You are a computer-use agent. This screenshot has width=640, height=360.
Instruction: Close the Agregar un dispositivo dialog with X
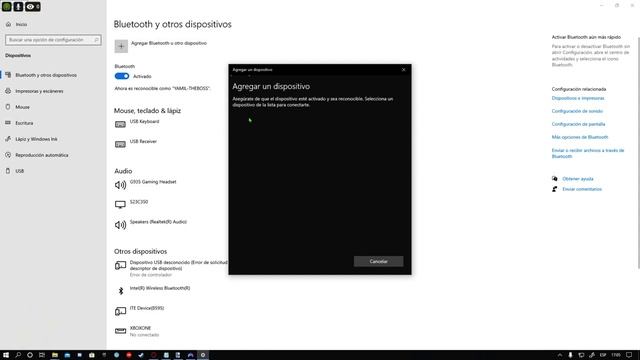[x=403, y=70]
